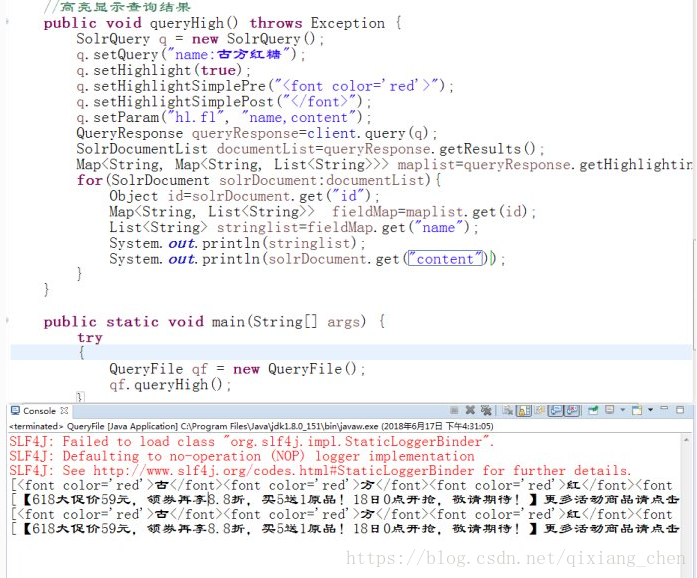Click the Open Console icon
Image resolution: width=697 pixels, height=578 pixels.
point(637,410)
